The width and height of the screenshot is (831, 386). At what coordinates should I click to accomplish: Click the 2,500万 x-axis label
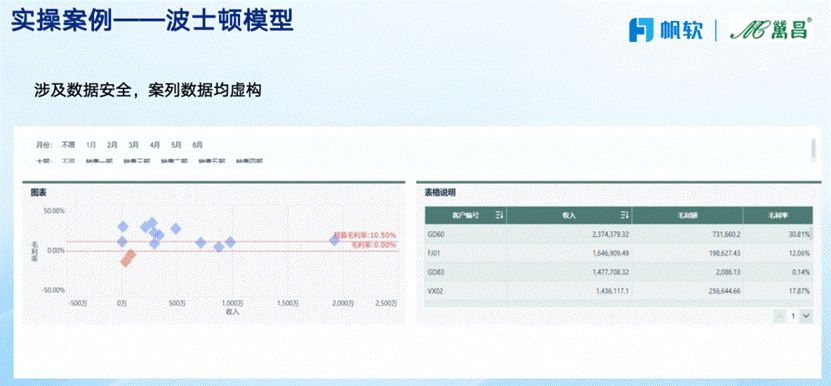pos(386,303)
